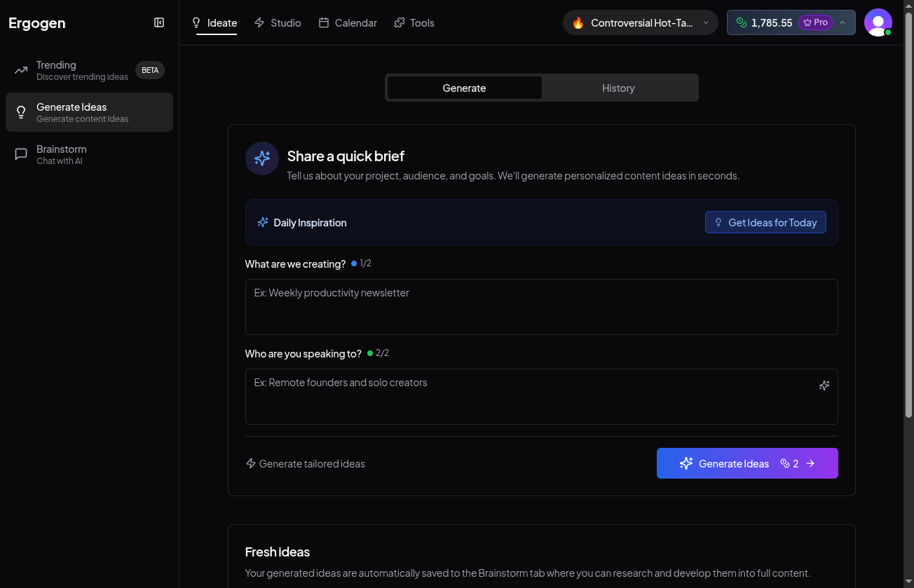Collapse the sidebar using panel icon
The image size is (914, 588).
click(159, 22)
